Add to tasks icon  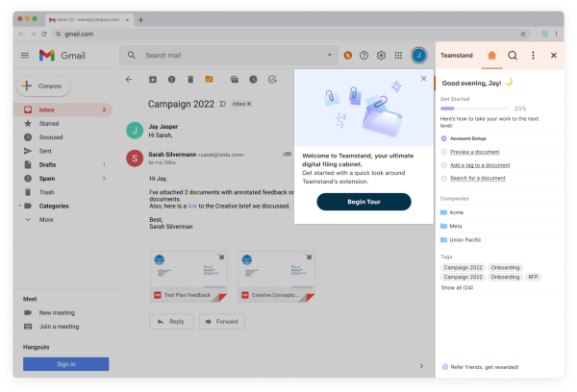tap(272, 79)
